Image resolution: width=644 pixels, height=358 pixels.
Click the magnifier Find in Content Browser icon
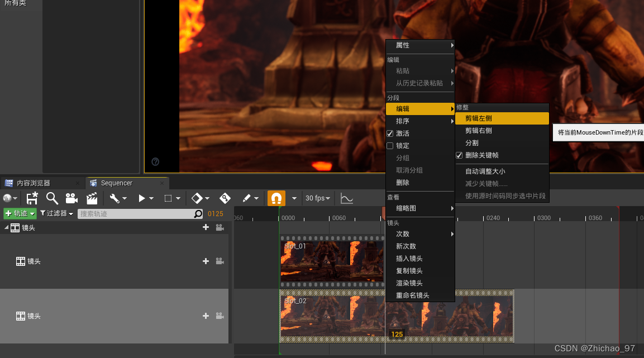pyautogui.click(x=52, y=198)
